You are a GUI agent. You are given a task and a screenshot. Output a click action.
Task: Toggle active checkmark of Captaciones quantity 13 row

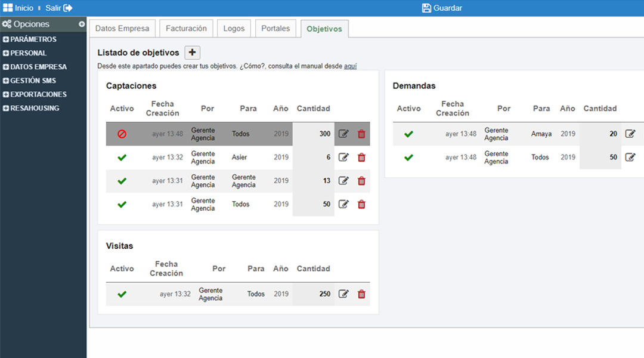(122, 181)
